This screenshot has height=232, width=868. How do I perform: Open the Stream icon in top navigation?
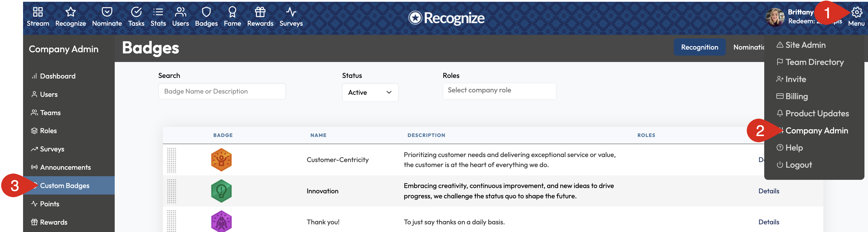click(x=38, y=12)
